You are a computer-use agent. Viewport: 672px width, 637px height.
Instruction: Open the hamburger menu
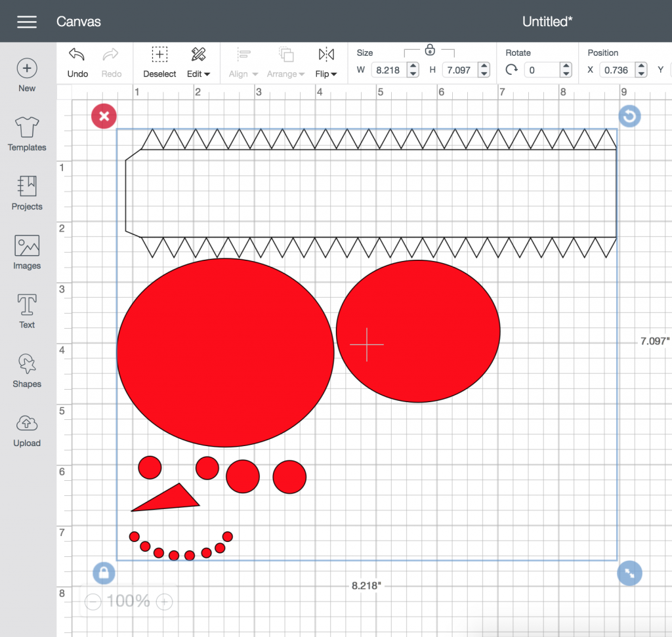pos(27,22)
